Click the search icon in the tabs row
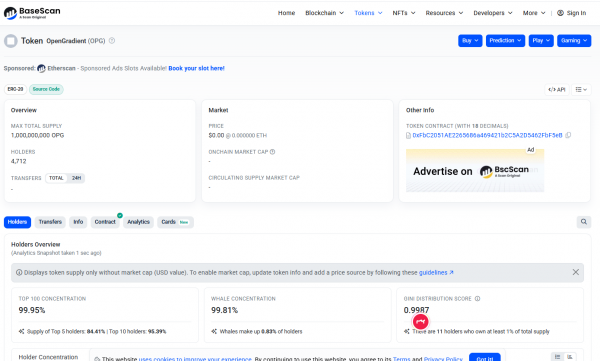 [584, 222]
